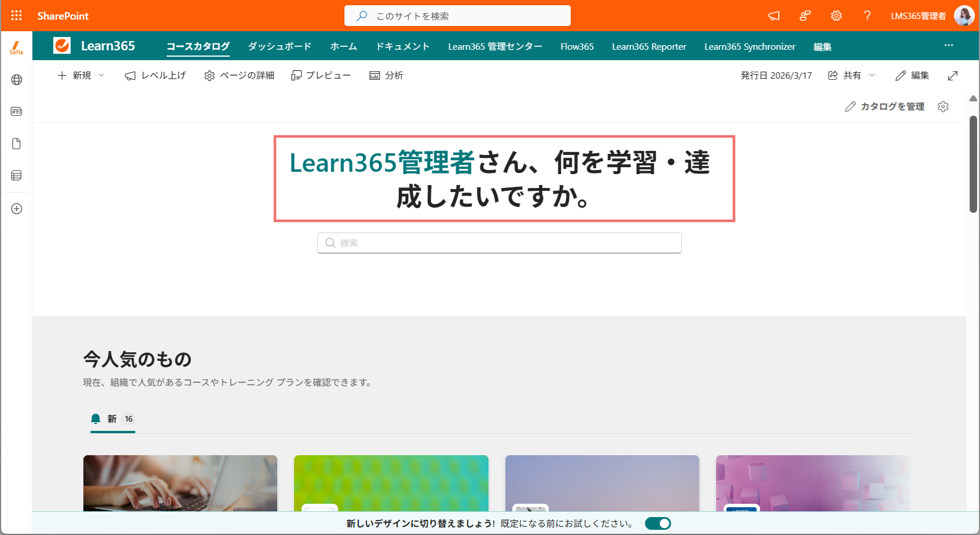Viewport: 980px width, 535px height.
Task: Switch to the ダッシュボード navigation tab
Action: tap(280, 46)
